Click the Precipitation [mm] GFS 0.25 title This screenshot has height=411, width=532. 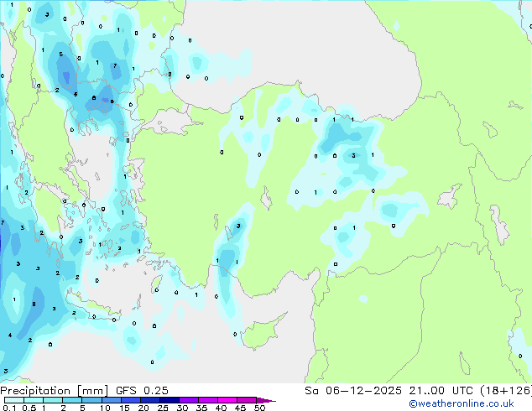point(84,391)
